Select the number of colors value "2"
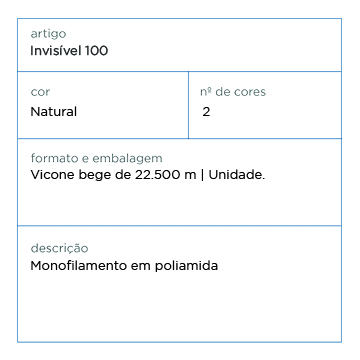 [x=206, y=112]
